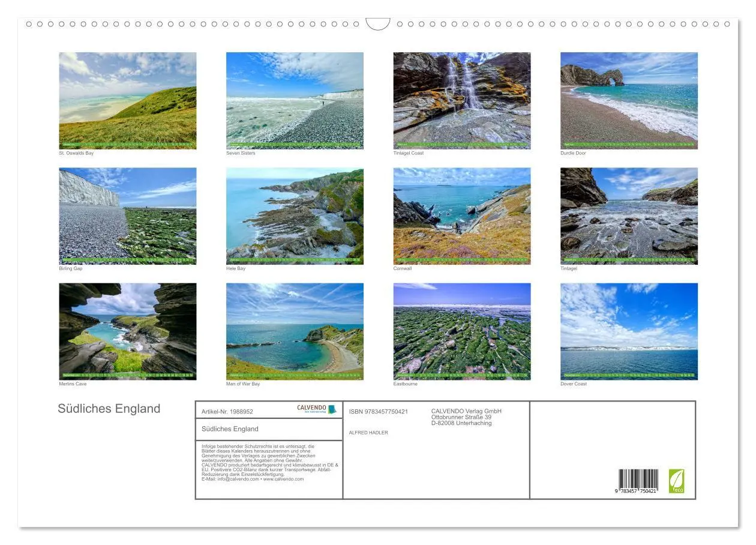756x545 pixels.
Task: Click the ISBN 9783457750421 text
Action: 379,412
